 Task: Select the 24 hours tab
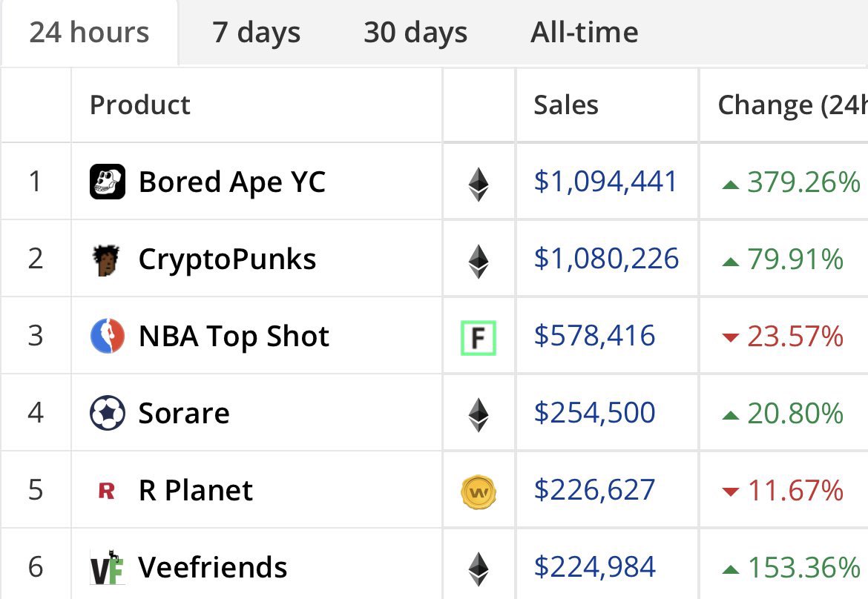(x=89, y=33)
